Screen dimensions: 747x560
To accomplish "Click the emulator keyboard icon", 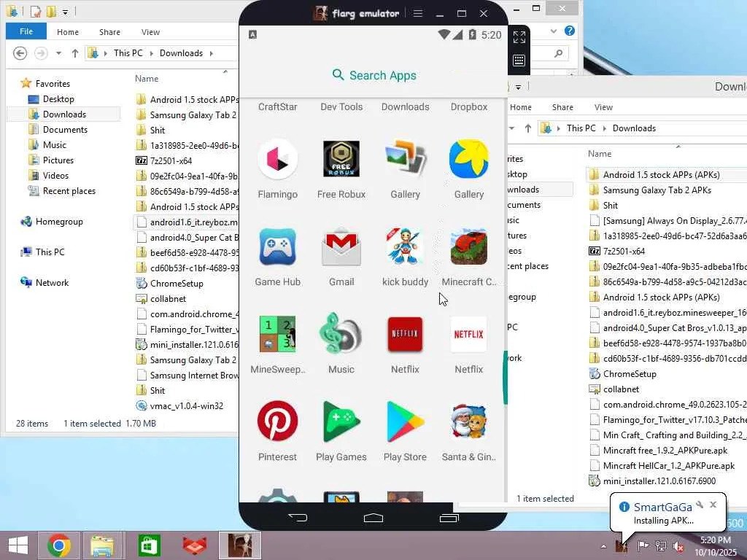I will (519, 61).
